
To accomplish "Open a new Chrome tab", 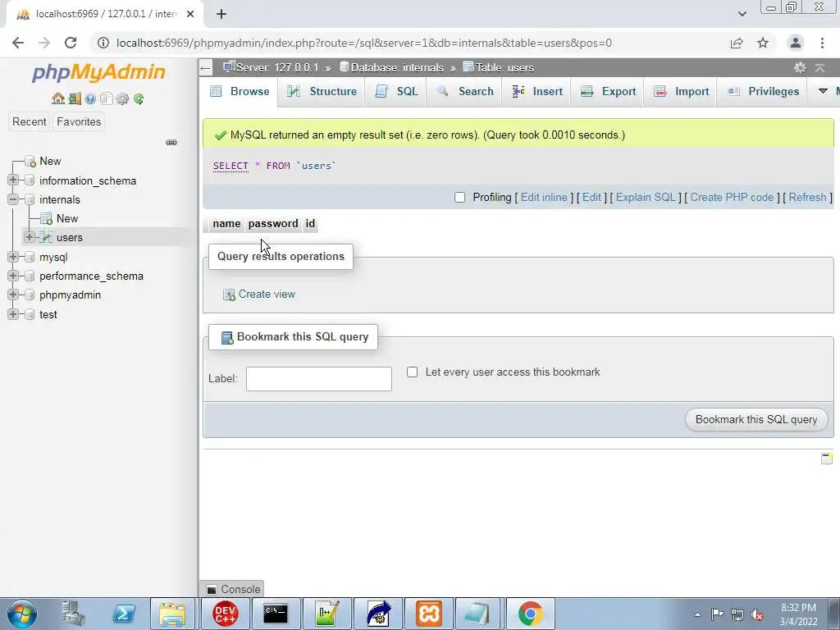I will 221,14.
